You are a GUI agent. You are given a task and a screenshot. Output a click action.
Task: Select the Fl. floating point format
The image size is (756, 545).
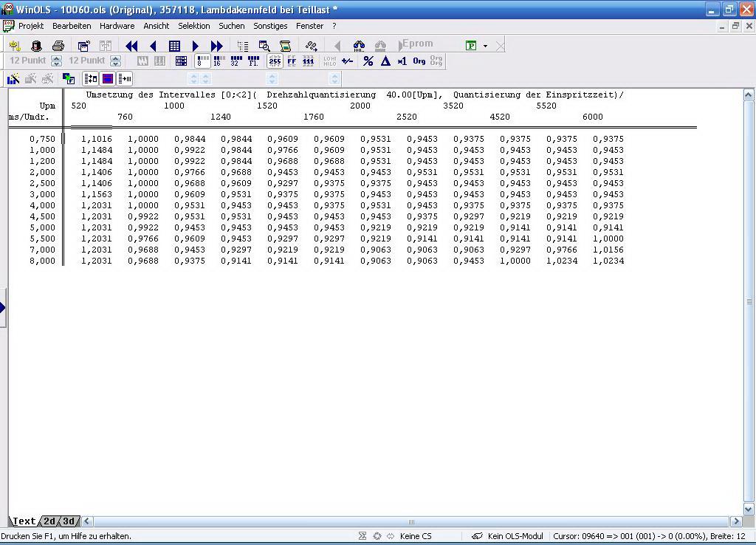253,61
